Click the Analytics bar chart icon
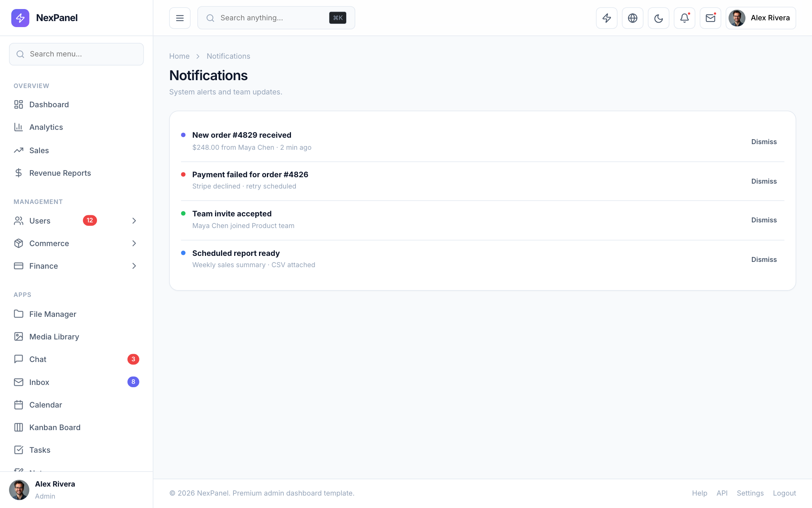 tap(18, 127)
